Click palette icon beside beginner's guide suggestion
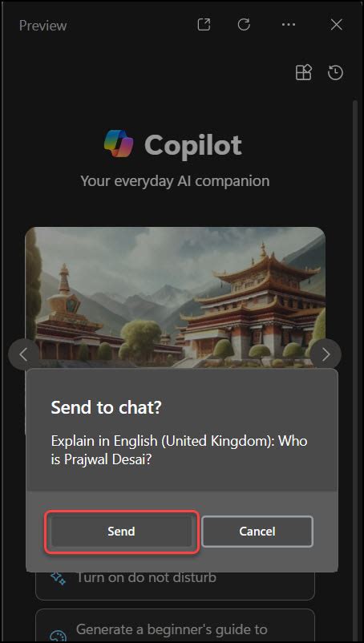 coord(58,635)
